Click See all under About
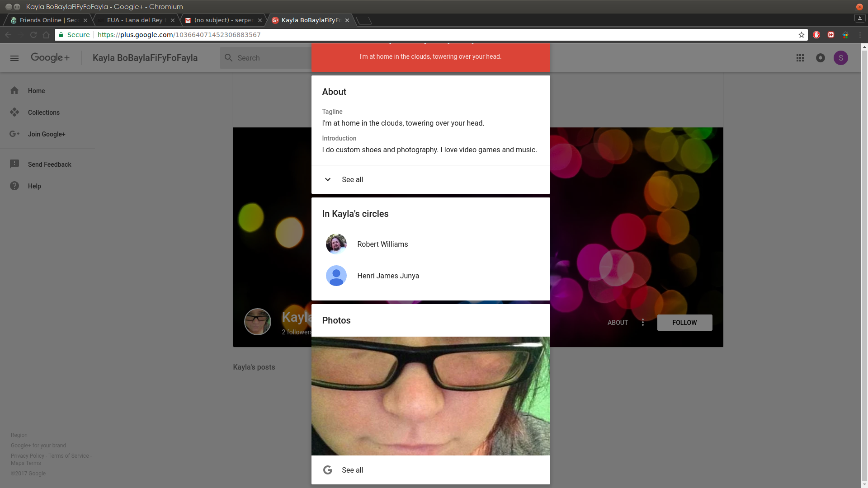Image resolution: width=868 pixels, height=488 pixels. 352,179
